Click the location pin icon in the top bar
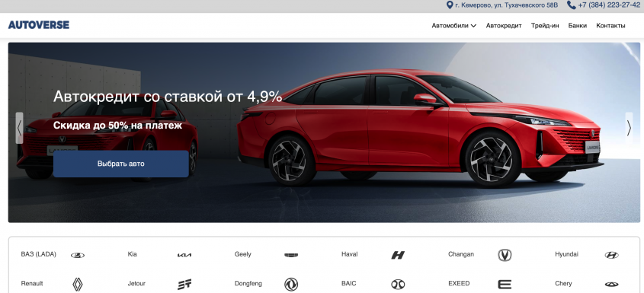 pos(450,5)
